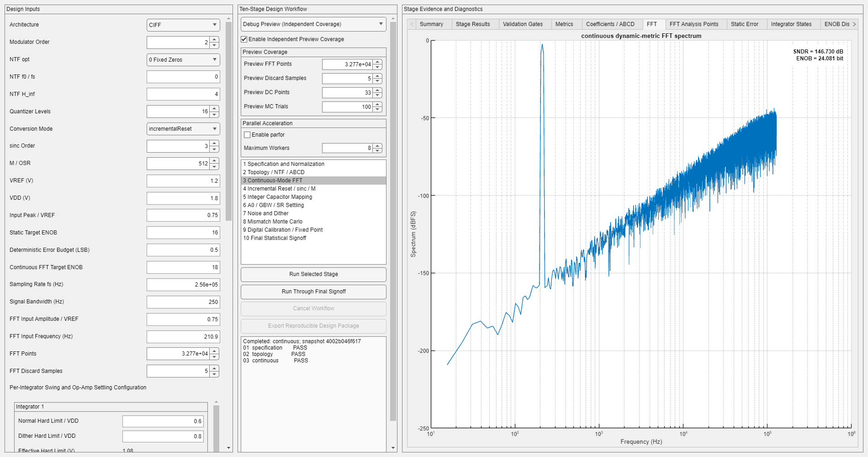Increase Modulator Order with up arrow
Screen dimensions: 868x457
(214, 40)
